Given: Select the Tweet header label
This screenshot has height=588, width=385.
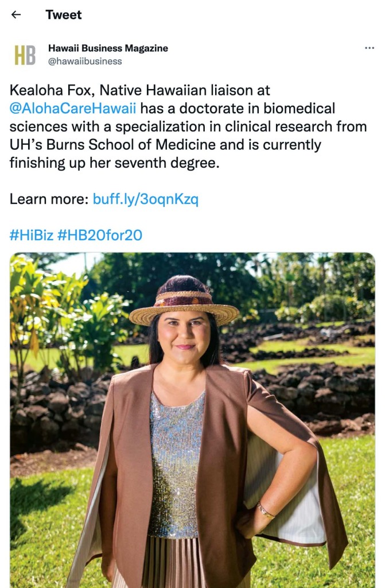Looking at the screenshot, I should [63, 15].
